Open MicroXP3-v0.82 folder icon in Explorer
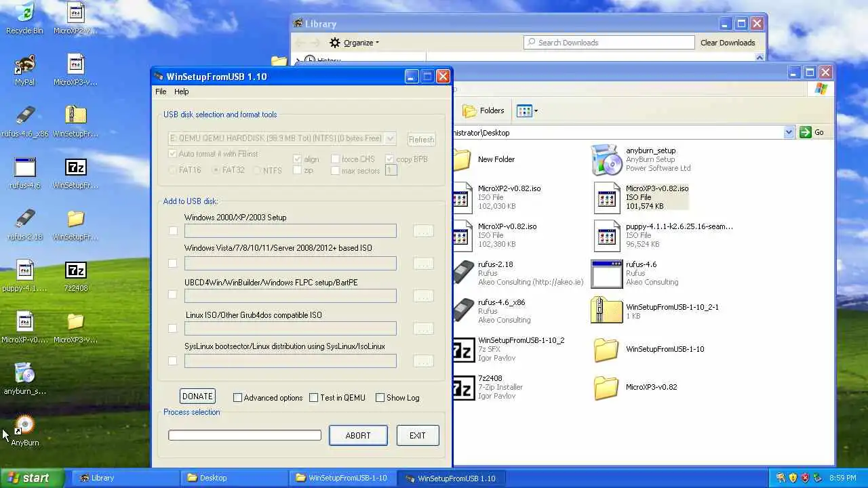 pyautogui.click(x=606, y=387)
